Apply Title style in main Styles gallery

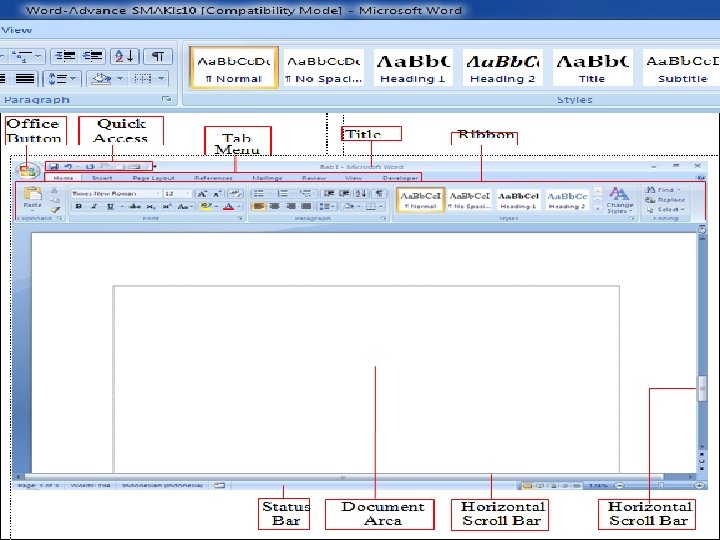click(592, 68)
